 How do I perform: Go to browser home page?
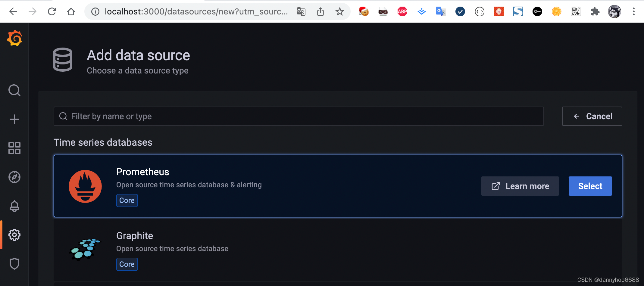click(x=71, y=11)
